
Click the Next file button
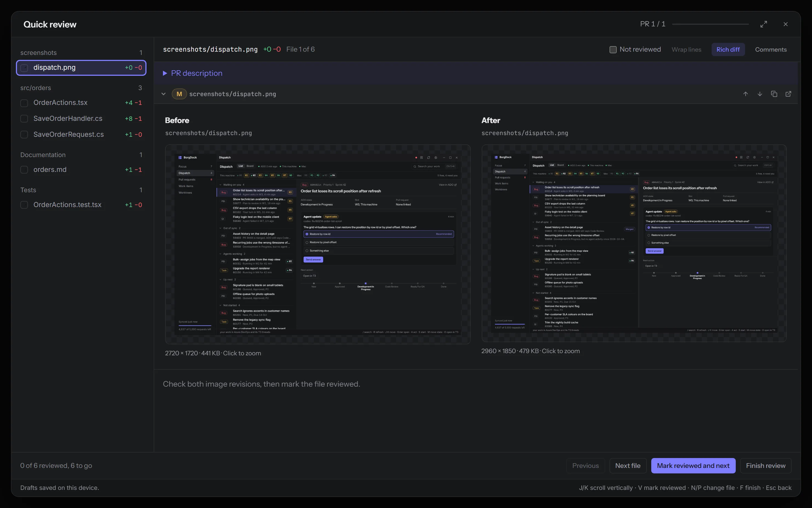(628, 466)
